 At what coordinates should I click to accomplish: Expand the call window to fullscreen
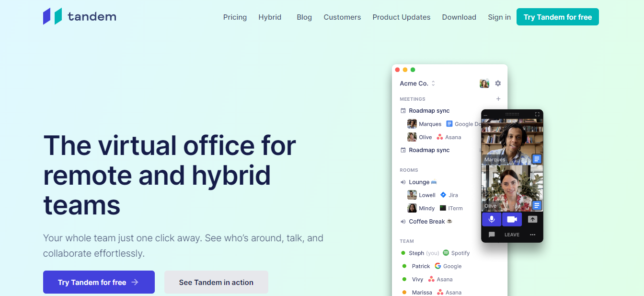click(x=537, y=114)
